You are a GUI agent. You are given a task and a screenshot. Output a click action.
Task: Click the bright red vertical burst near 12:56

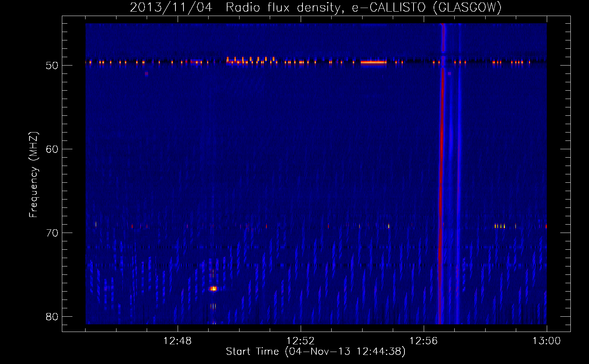click(442, 174)
